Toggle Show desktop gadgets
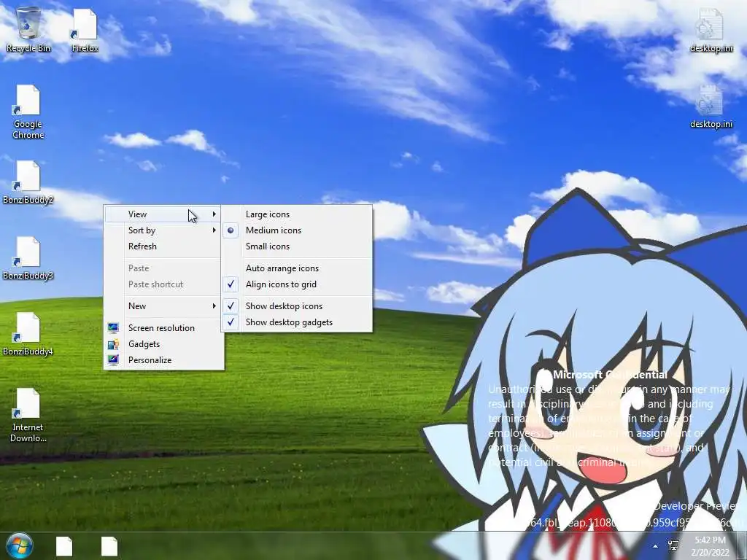This screenshot has height=560, width=747. pos(296,322)
